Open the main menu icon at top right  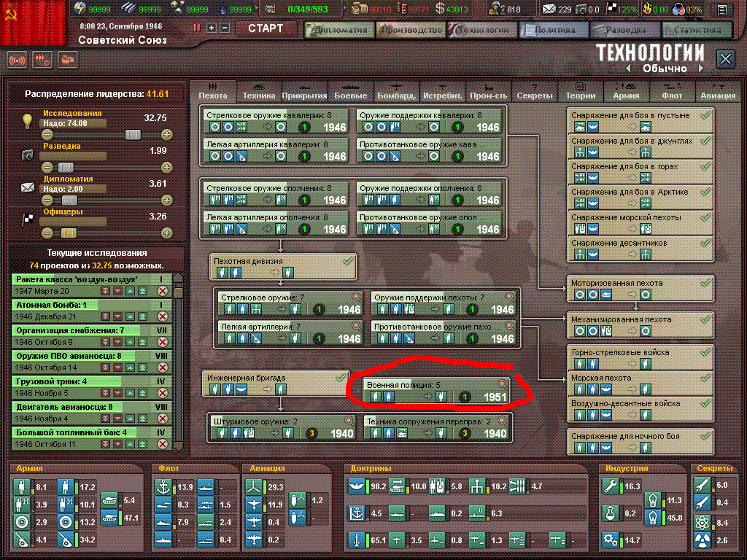click(721, 9)
